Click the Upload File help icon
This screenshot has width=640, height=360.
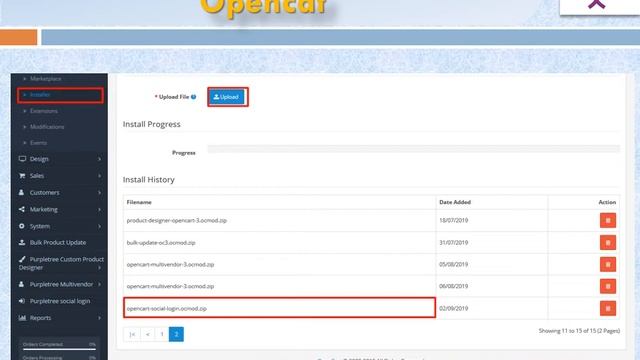coord(193,97)
